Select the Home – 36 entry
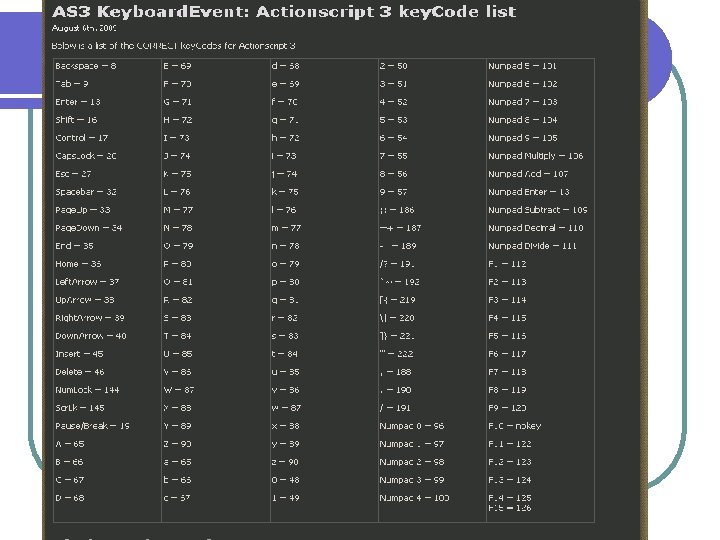Image resolution: width=720 pixels, height=540 pixels. 78,264
